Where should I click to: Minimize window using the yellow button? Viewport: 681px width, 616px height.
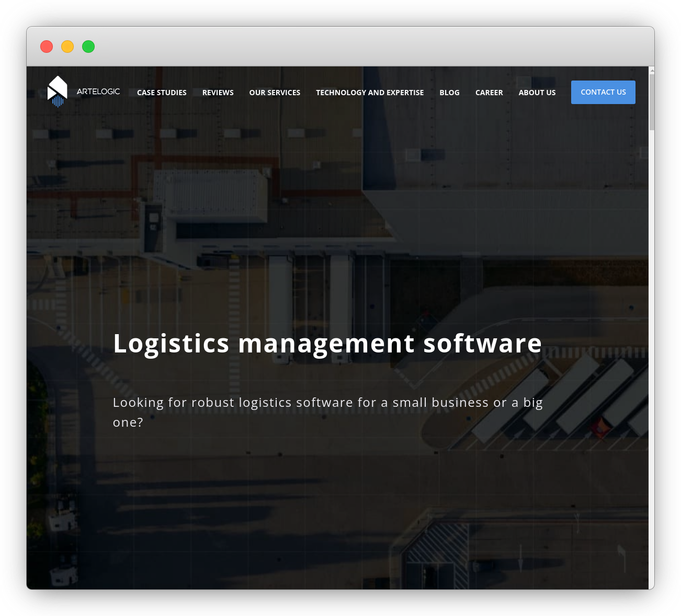tap(67, 47)
